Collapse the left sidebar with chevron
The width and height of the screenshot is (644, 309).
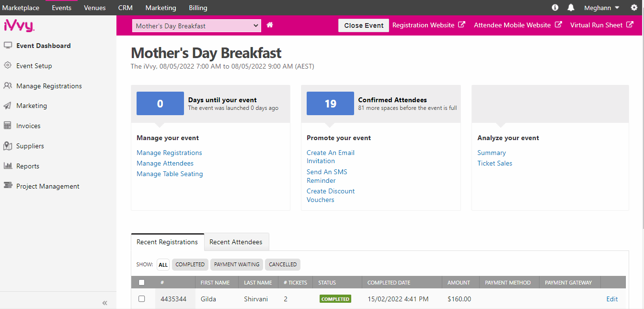click(x=104, y=303)
